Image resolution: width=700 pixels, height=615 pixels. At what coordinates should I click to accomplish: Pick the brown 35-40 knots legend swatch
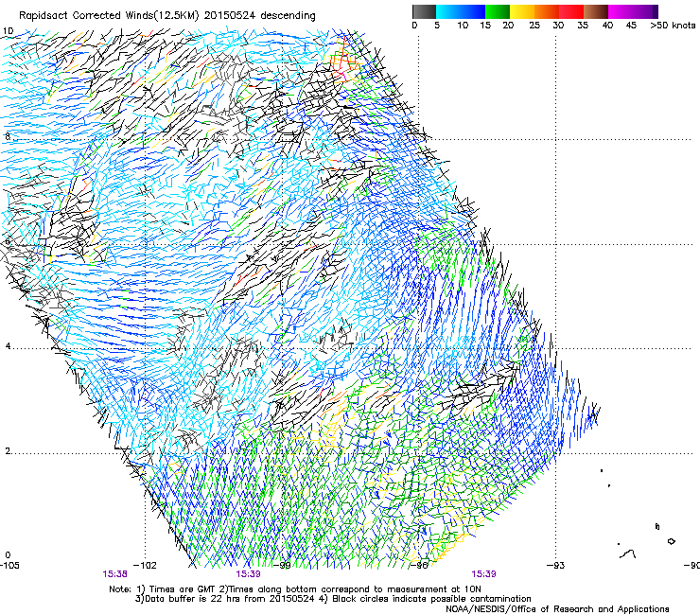click(596, 11)
